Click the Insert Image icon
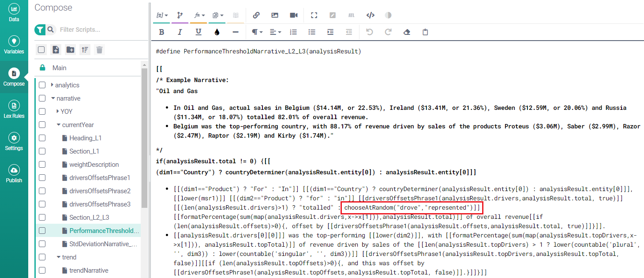This screenshot has width=644, height=278. click(x=275, y=15)
